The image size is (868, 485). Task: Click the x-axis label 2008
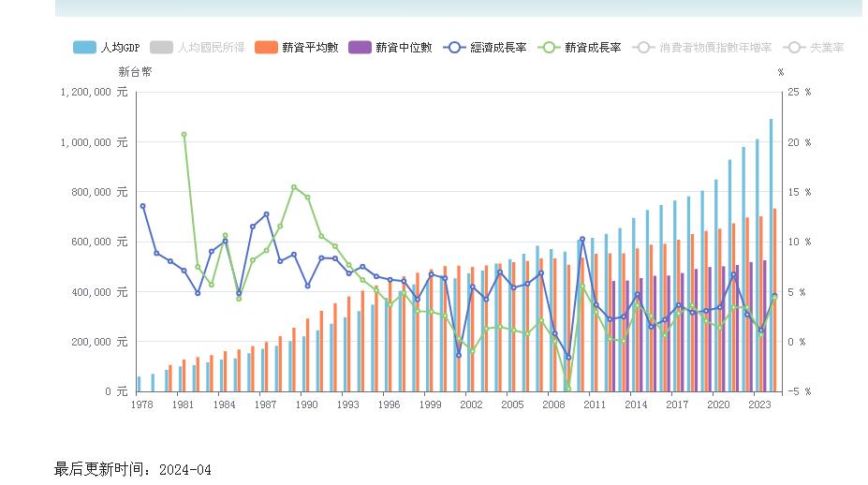click(x=553, y=404)
